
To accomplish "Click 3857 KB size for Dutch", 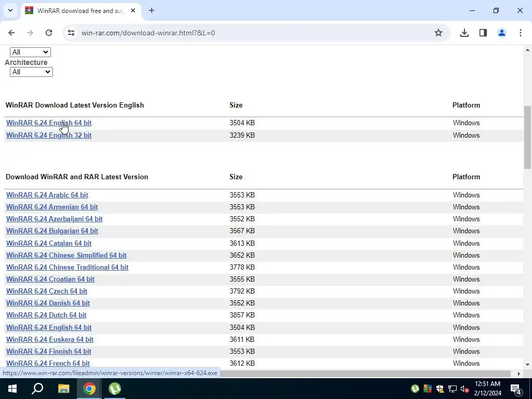I will point(242,315).
